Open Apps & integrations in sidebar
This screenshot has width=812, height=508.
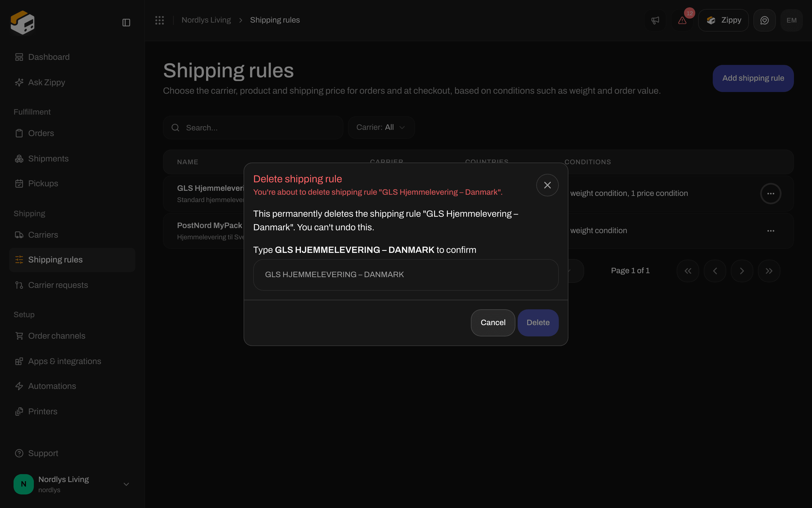click(72, 361)
